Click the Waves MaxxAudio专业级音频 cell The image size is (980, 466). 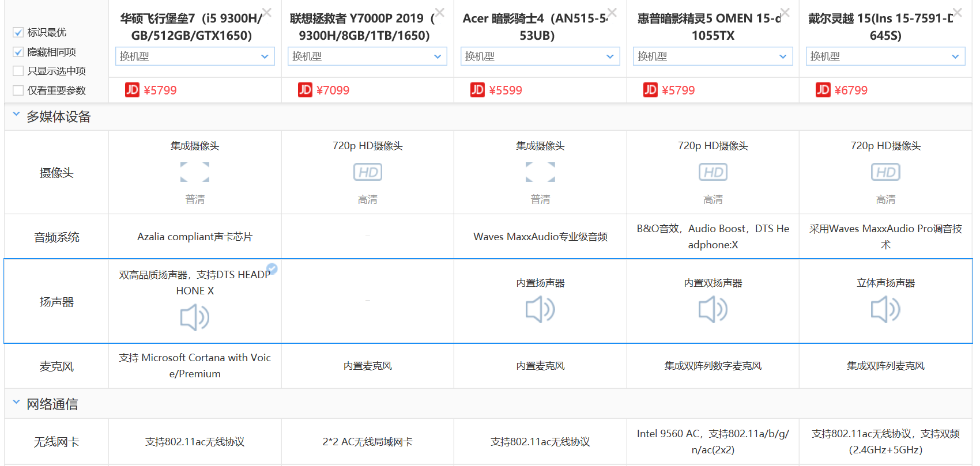click(x=540, y=237)
